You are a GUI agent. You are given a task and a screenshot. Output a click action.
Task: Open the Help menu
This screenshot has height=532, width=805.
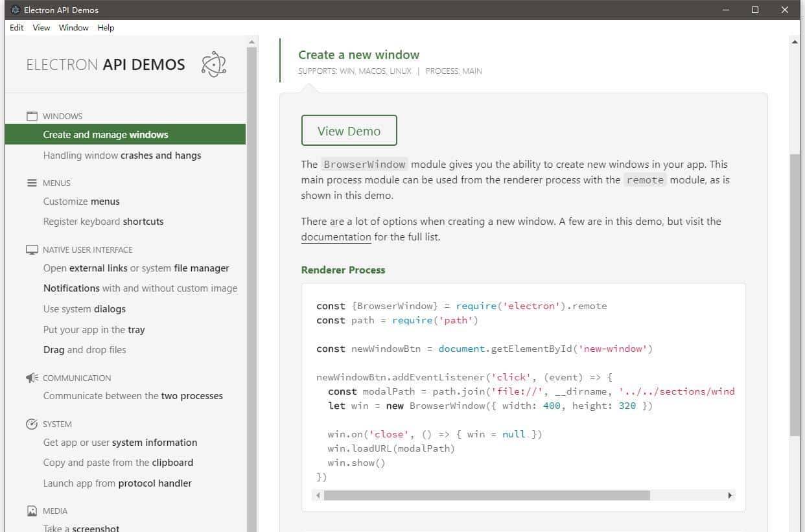coord(106,28)
